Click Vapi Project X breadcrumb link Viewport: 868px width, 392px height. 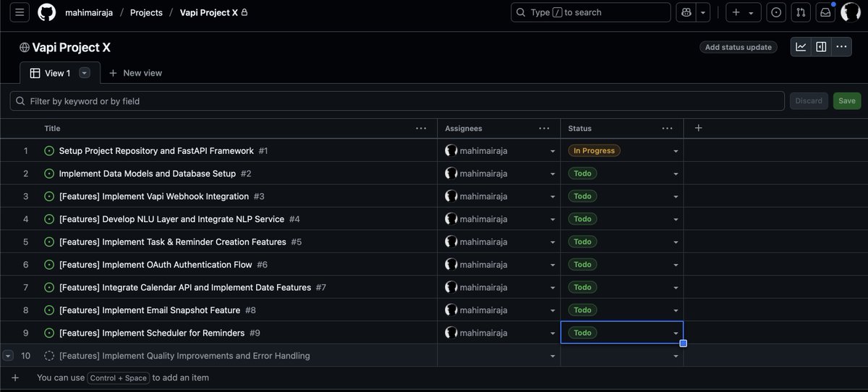point(209,12)
